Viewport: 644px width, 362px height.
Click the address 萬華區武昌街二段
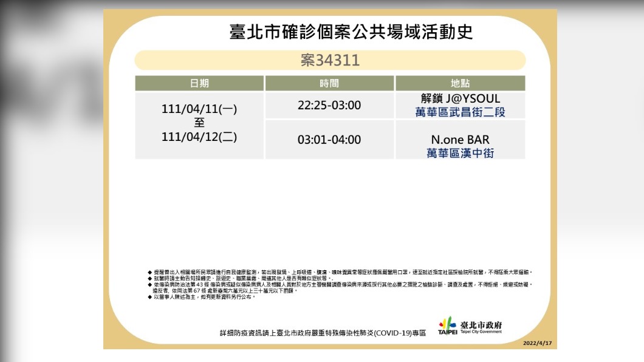coord(460,112)
